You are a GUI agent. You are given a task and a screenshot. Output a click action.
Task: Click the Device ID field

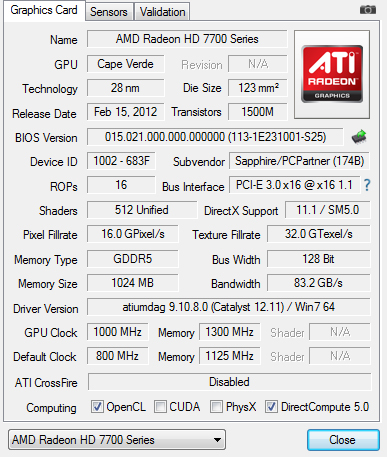coord(121,161)
